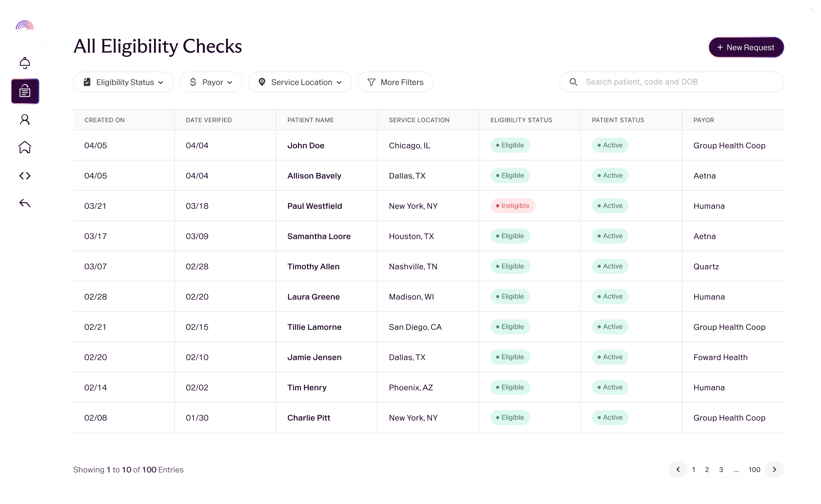Image resolution: width=821 pixels, height=504 pixels.
Task: Expand the Service Location dropdown
Action: pos(300,82)
